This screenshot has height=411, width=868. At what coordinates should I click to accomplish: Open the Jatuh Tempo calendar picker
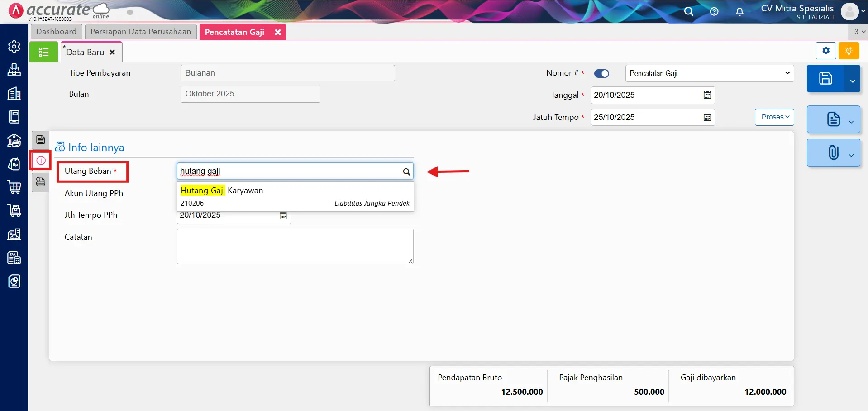click(x=707, y=117)
